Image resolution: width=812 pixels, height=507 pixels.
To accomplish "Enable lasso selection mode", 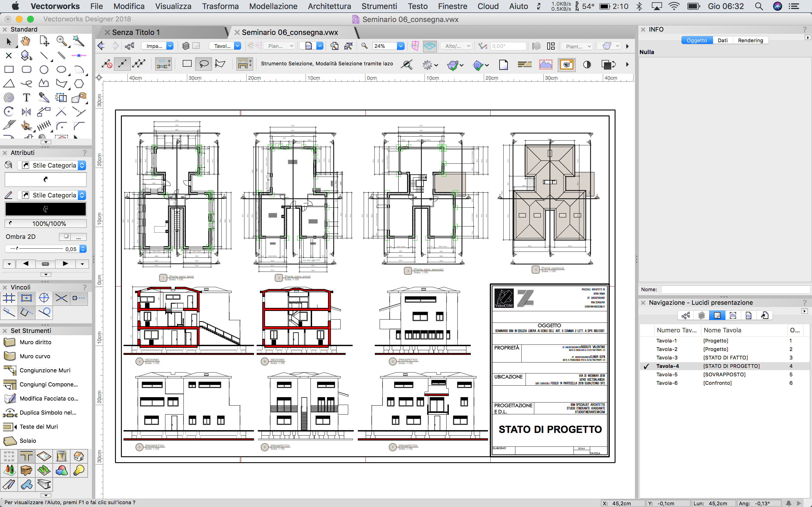I will coord(203,64).
